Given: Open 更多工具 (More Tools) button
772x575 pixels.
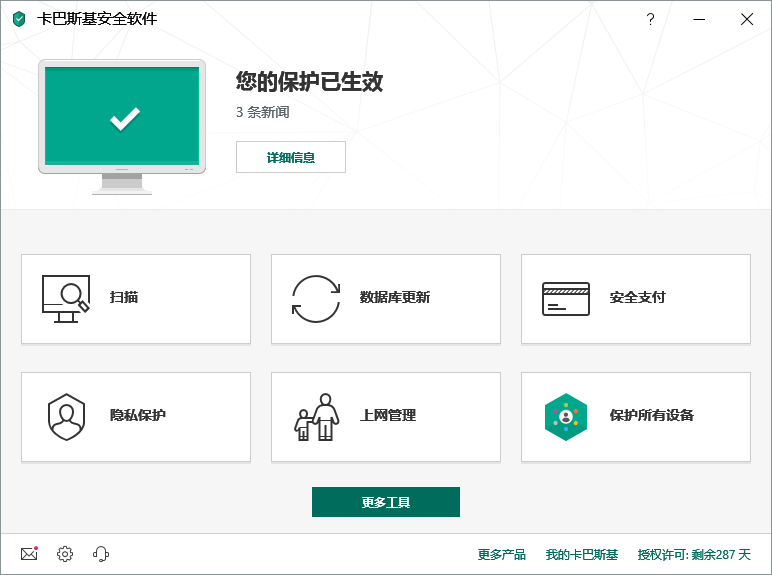Looking at the screenshot, I should (386, 502).
